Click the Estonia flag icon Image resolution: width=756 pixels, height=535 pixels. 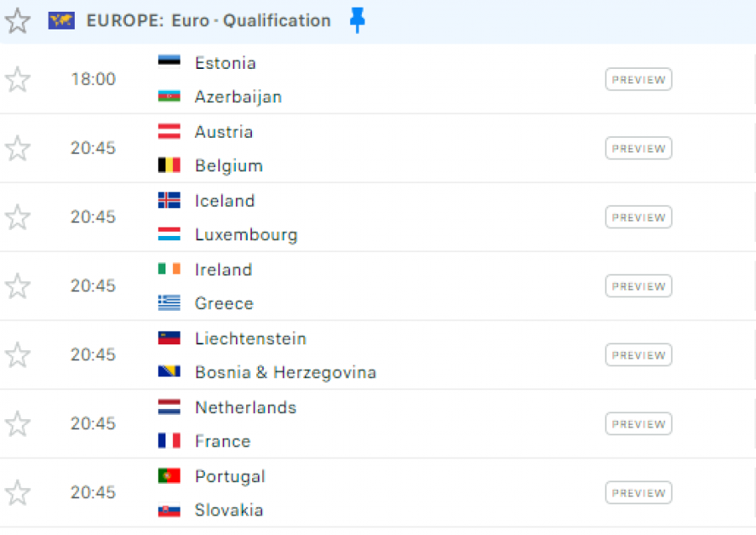tap(169, 61)
